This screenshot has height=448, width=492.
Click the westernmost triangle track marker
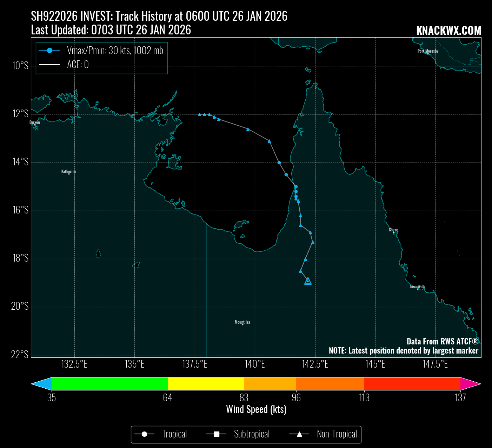tap(199, 114)
